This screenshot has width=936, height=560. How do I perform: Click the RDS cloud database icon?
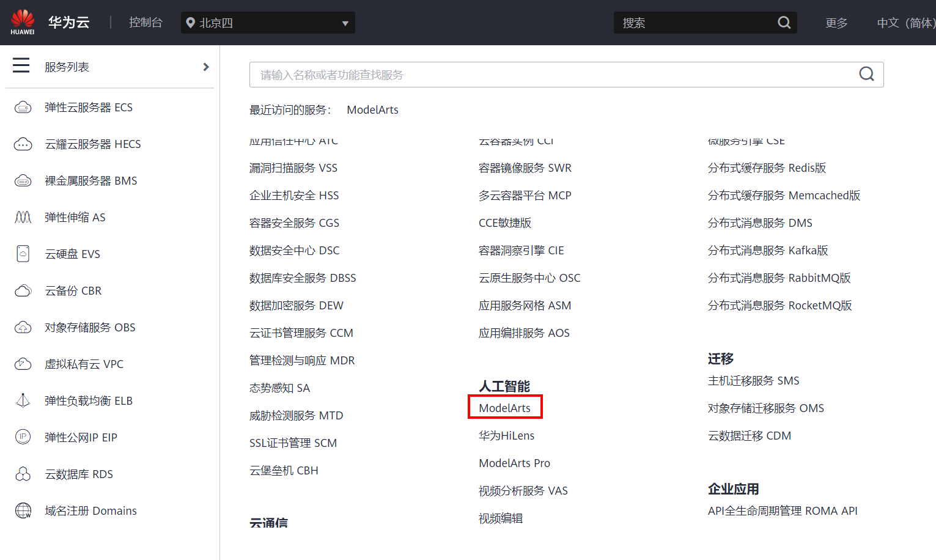(x=23, y=474)
